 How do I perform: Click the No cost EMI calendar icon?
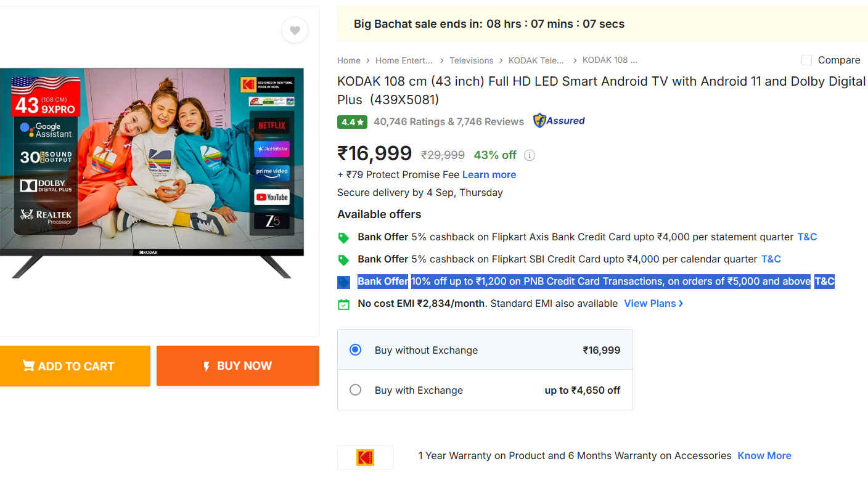[343, 304]
